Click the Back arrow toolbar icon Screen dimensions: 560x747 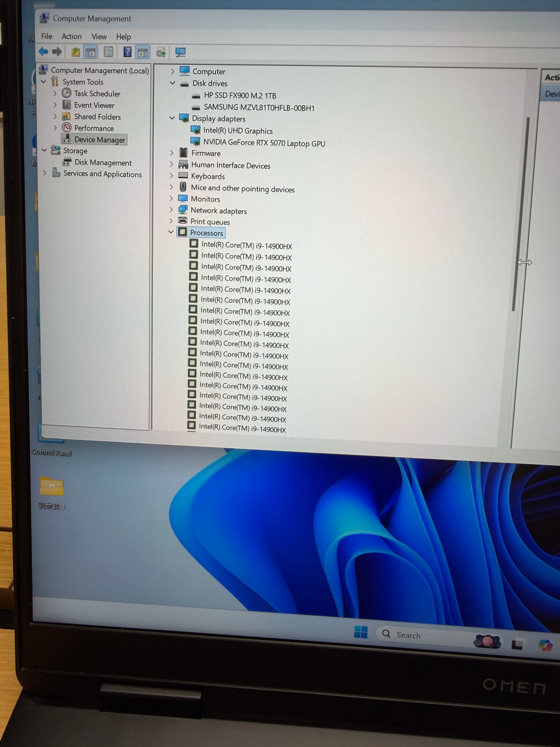click(43, 51)
